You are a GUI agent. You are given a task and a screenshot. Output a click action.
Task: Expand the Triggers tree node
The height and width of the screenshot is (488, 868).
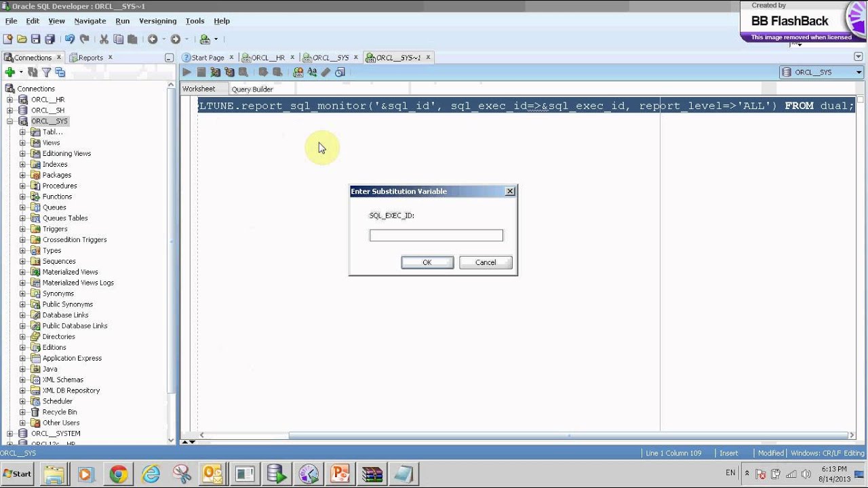pos(22,229)
